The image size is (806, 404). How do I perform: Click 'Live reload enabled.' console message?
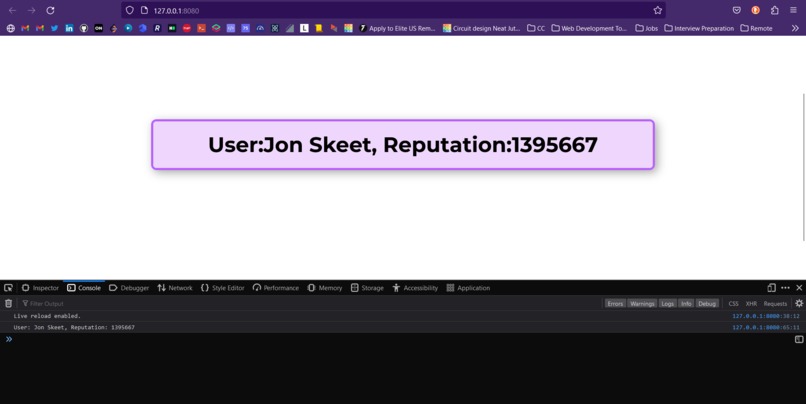point(47,316)
